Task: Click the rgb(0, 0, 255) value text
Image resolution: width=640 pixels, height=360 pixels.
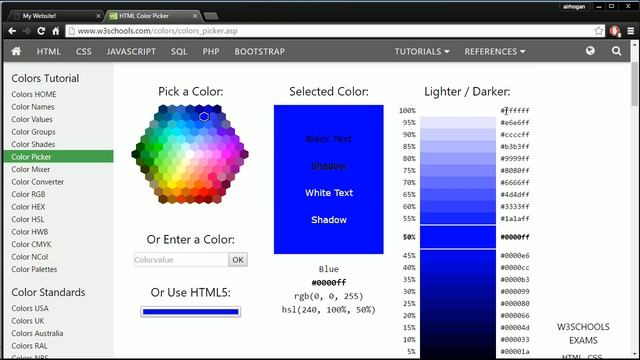Action: click(329, 296)
